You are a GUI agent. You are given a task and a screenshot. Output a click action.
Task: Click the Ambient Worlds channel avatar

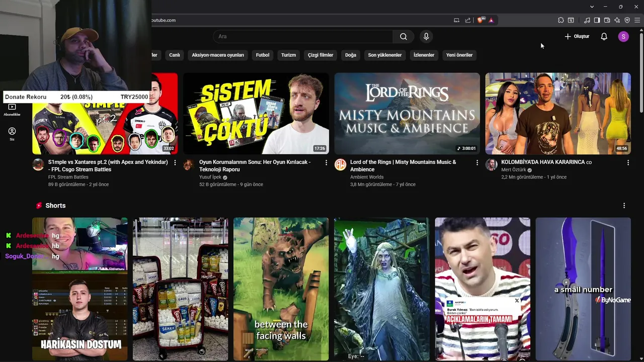(x=340, y=165)
